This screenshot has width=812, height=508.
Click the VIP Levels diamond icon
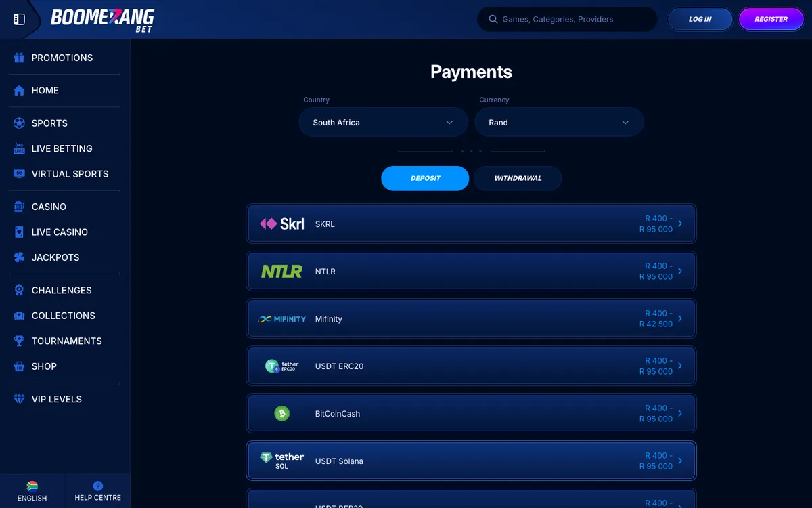(19, 399)
